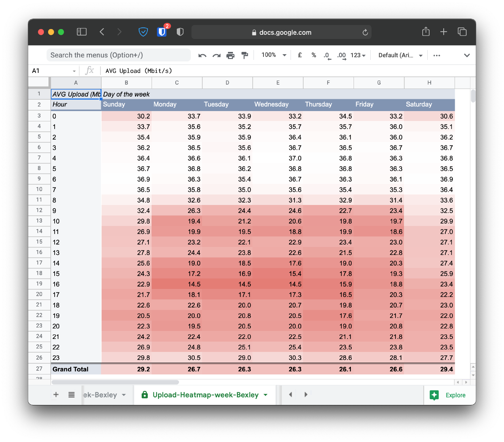
Task: Click the toolbar more options ellipsis
Action: click(x=437, y=55)
